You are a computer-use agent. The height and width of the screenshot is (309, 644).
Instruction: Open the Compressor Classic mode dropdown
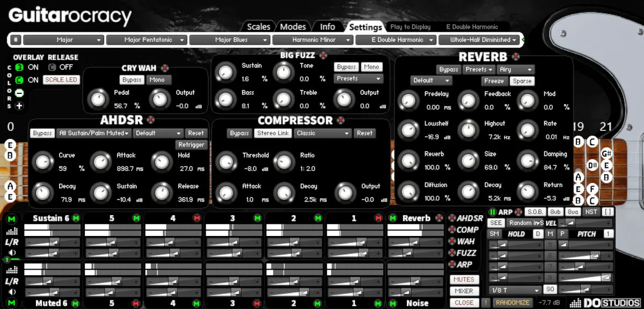click(x=323, y=133)
